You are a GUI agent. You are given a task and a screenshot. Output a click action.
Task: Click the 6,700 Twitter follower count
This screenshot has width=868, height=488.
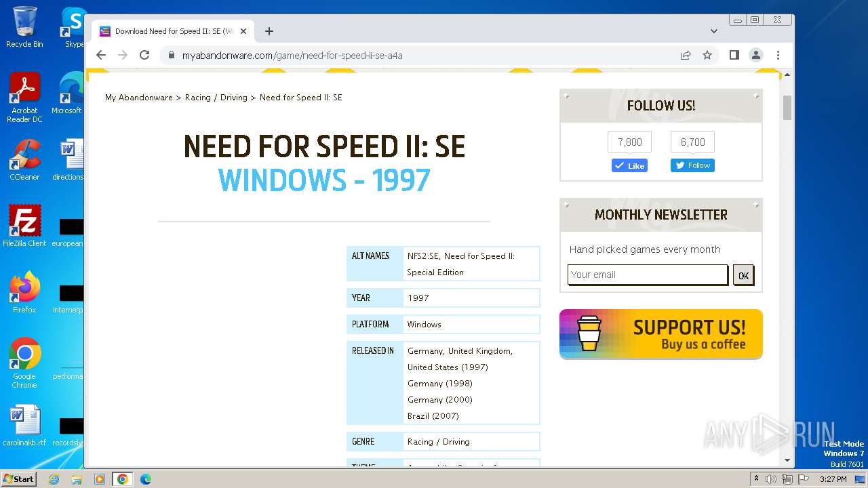[692, 142]
